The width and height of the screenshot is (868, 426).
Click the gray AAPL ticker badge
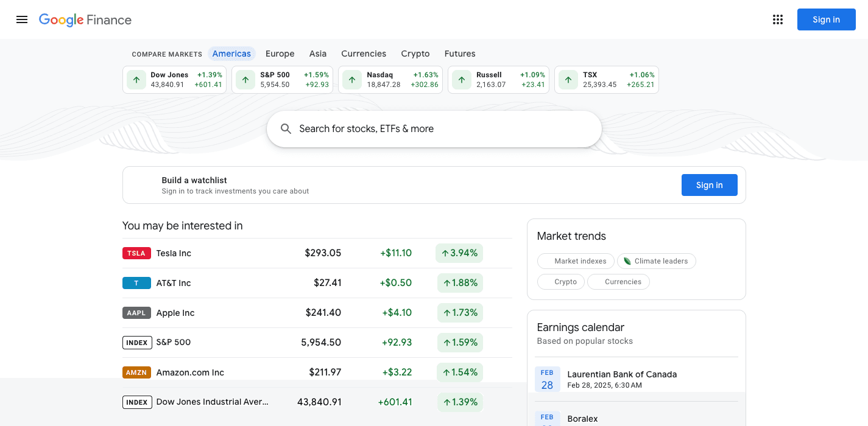click(x=136, y=313)
